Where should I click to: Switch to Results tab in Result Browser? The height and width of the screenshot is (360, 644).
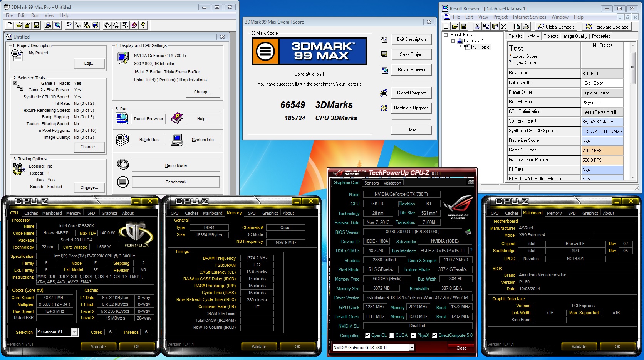tap(515, 36)
